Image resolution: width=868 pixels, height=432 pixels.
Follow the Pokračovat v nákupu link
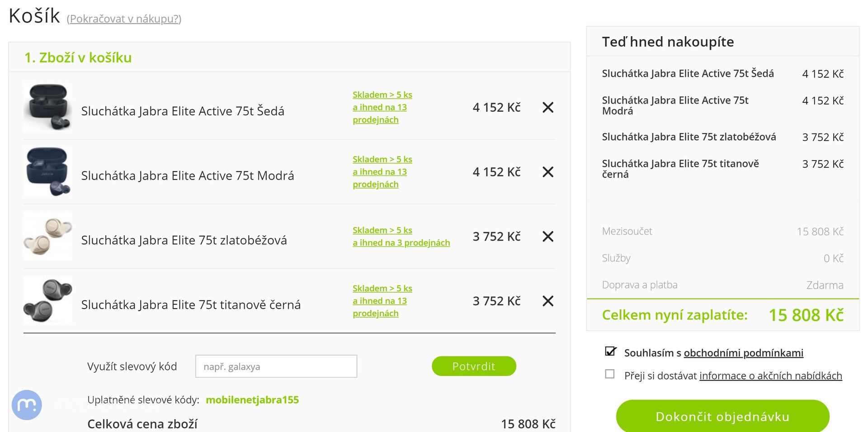click(x=124, y=19)
